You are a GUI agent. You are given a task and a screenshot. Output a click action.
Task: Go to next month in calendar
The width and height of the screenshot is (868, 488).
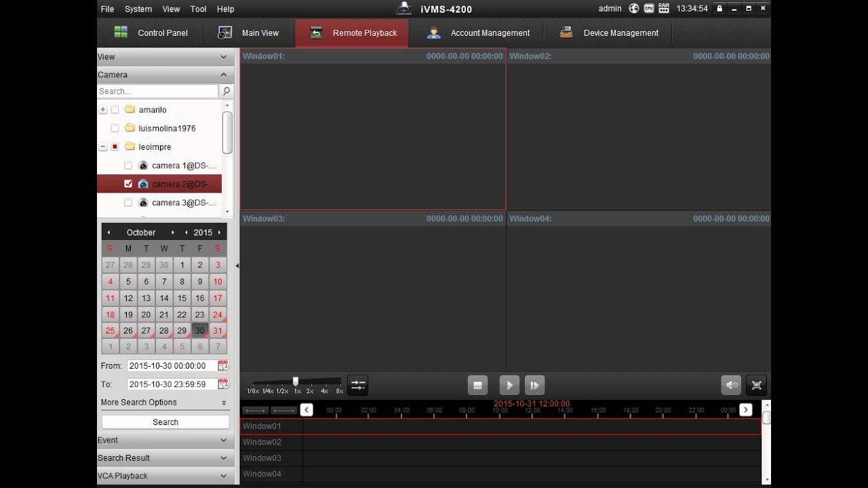click(173, 232)
